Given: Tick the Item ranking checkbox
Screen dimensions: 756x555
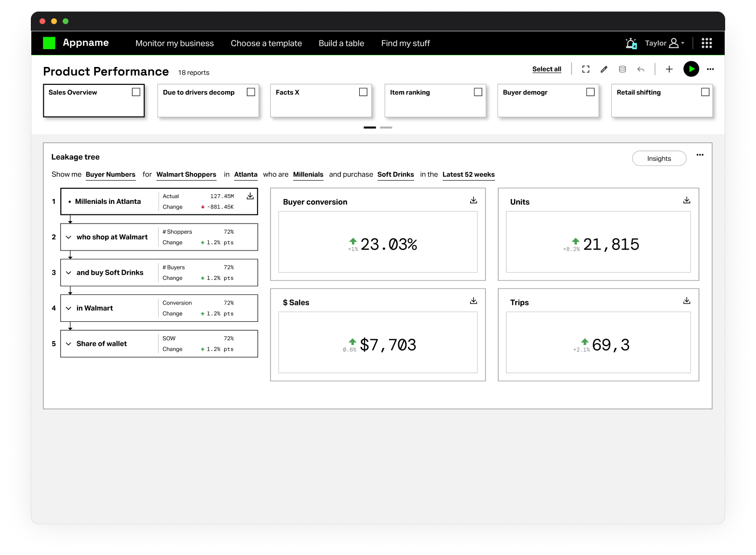Looking at the screenshot, I should (478, 92).
